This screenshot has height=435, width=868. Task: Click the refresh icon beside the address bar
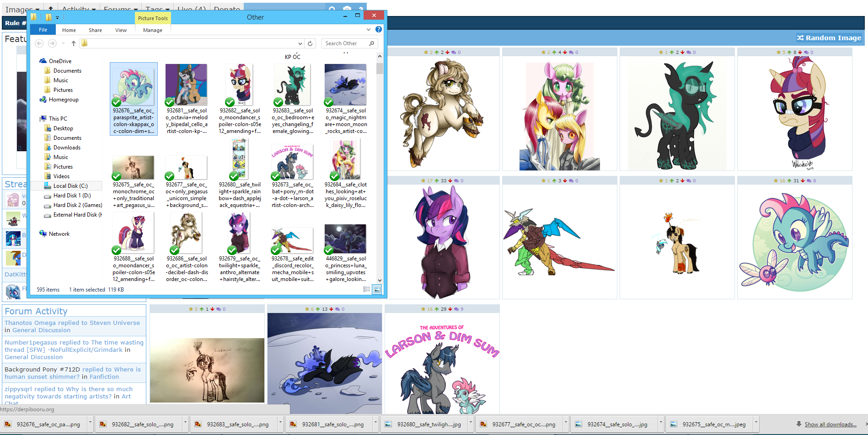(310, 43)
